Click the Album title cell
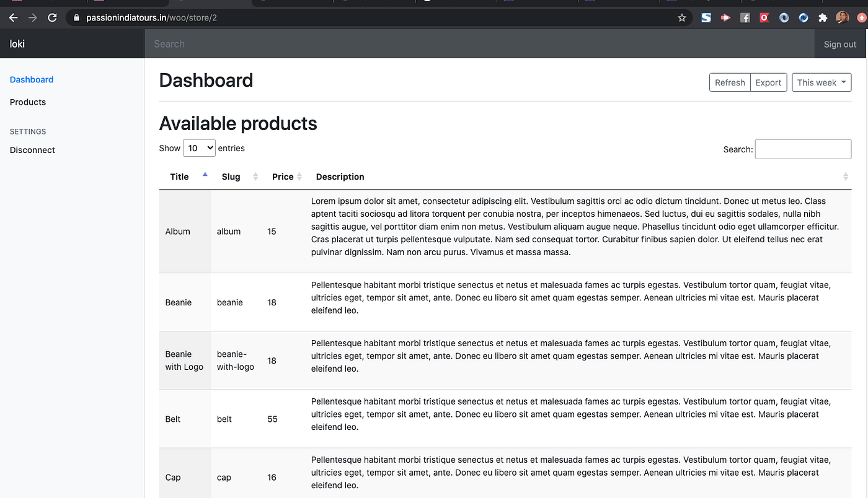Viewport: 868px width, 498px height. 185,231
